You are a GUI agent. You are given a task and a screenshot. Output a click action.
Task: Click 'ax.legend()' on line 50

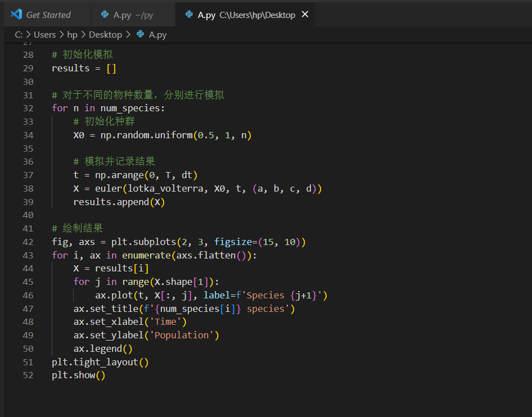click(x=103, y=349)
